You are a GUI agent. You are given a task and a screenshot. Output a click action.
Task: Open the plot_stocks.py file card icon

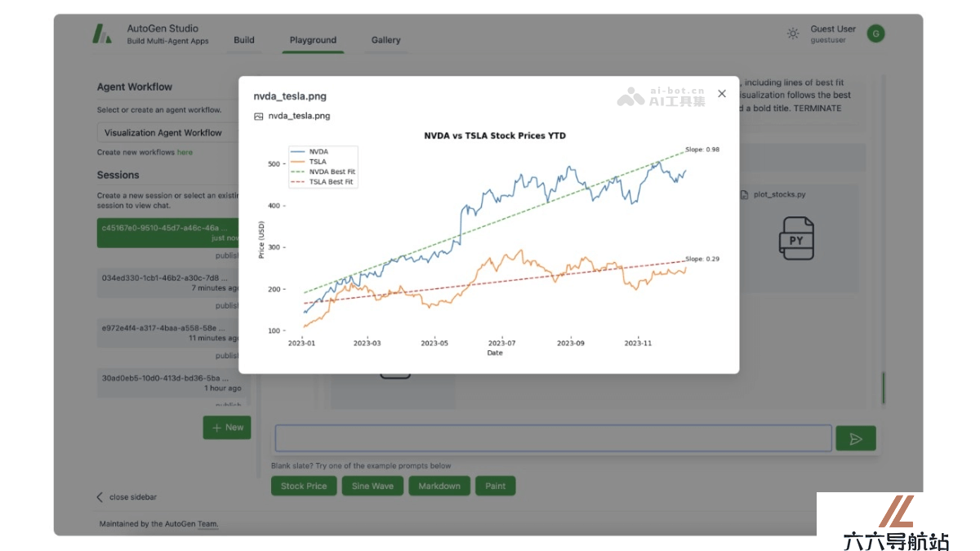pyautogui.click(x=796, y=238)
